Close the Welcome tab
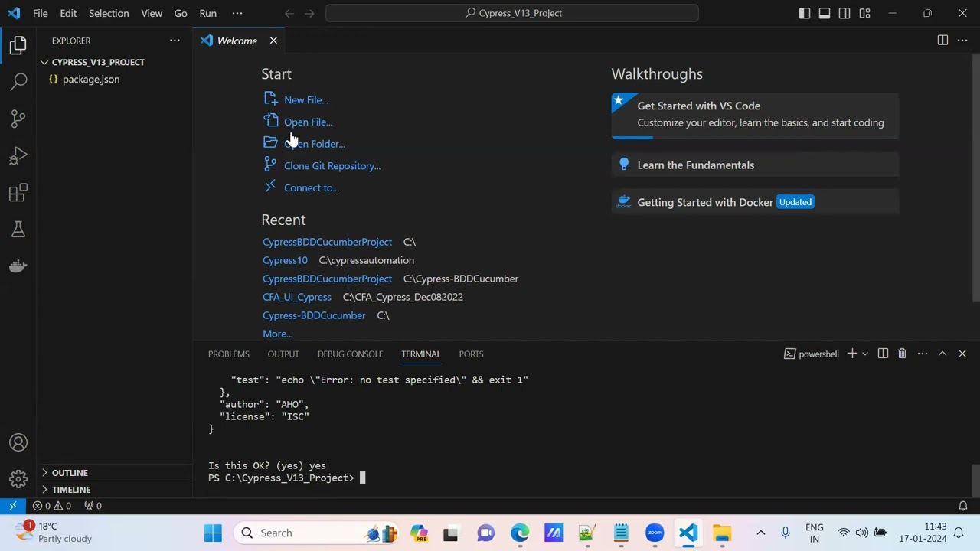 pyautogui.click(x=273, y=41)
